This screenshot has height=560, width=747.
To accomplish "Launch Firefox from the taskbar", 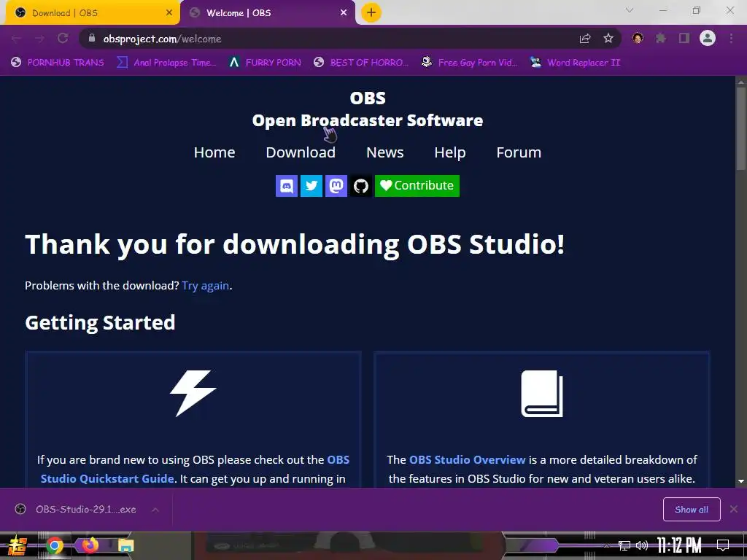I will [x=90, y=545].
